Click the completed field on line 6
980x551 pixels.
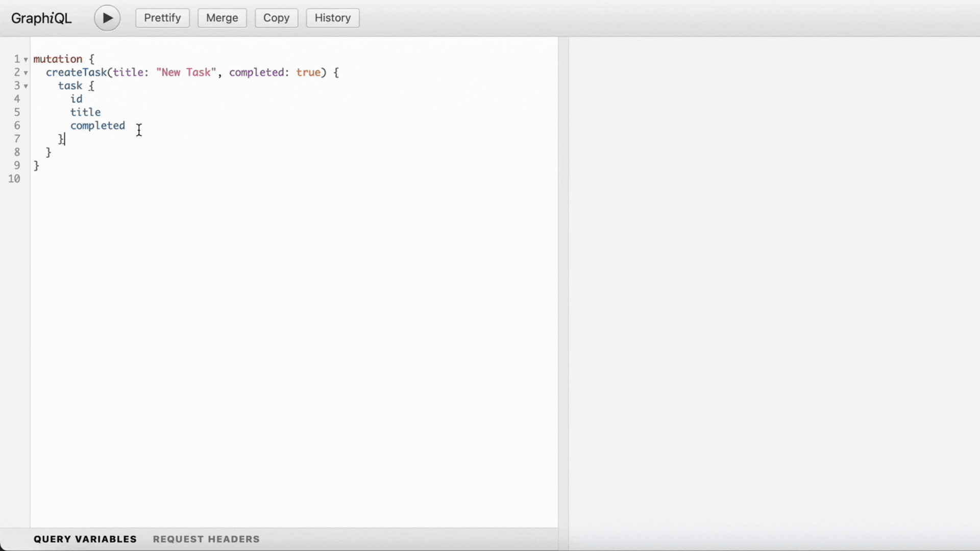pyautogui.click(x=97, y=126)
